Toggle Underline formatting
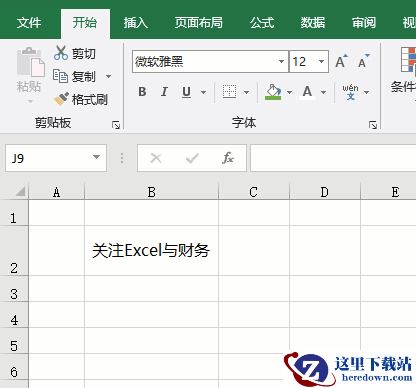Viewport: 416px width, 388px height. click(187, 92)
